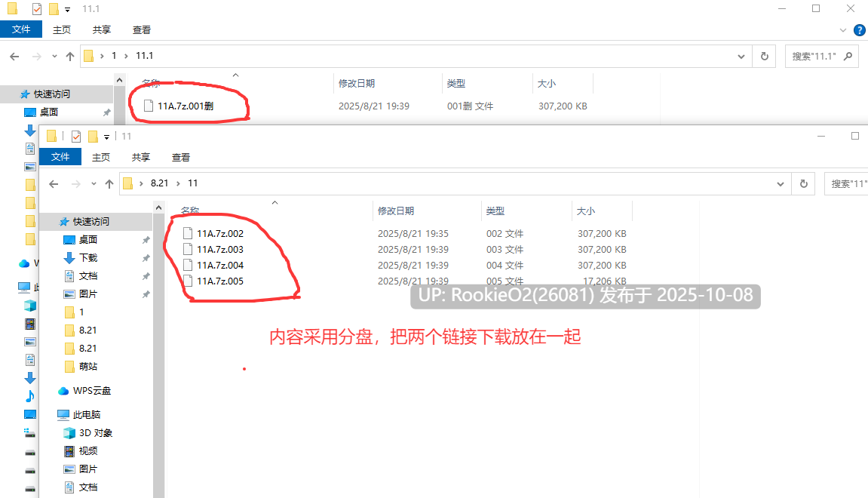Click the back arrow in the 11 window

54,184
